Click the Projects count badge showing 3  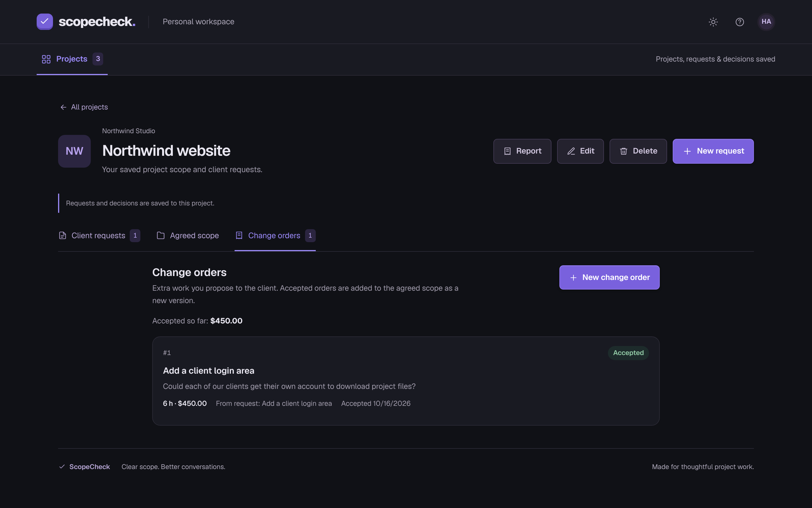tap(98, 59)
